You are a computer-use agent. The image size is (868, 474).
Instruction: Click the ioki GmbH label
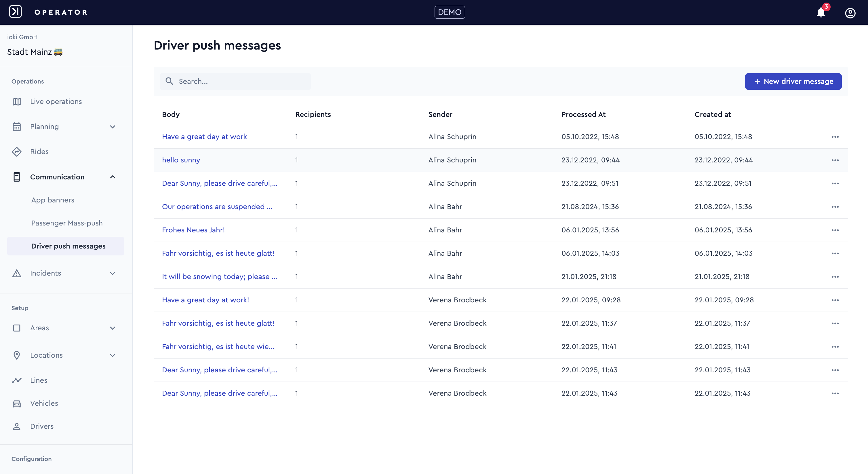22,37
